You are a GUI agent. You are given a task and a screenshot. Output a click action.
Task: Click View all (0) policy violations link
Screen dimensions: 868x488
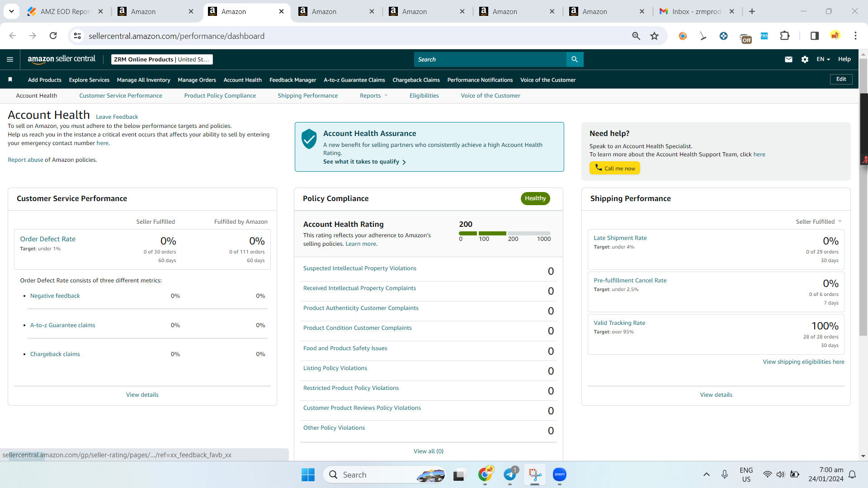[428, 451]
